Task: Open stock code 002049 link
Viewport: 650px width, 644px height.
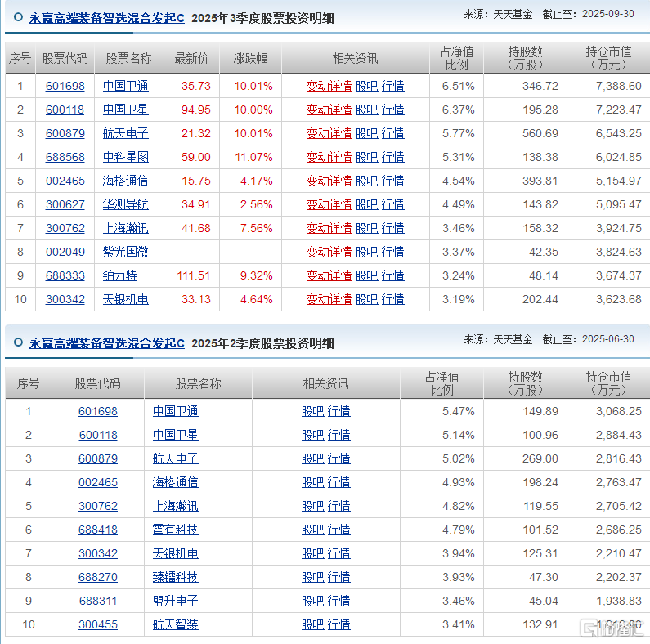Action: pos(65,252)
